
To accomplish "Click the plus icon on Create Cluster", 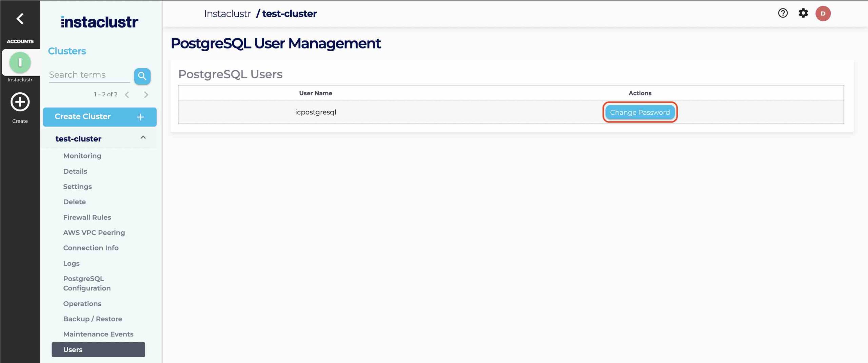I will tap(140, 117).
